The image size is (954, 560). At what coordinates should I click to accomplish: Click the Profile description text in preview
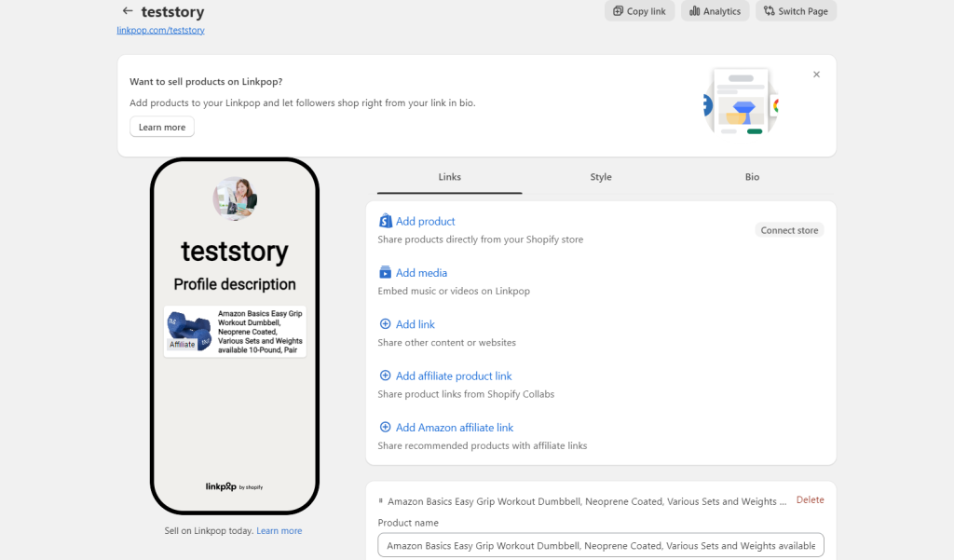click(235, 284)
